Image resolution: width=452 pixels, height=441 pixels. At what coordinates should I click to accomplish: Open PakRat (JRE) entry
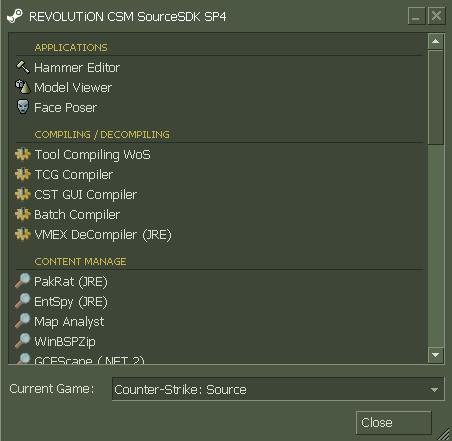71,282
